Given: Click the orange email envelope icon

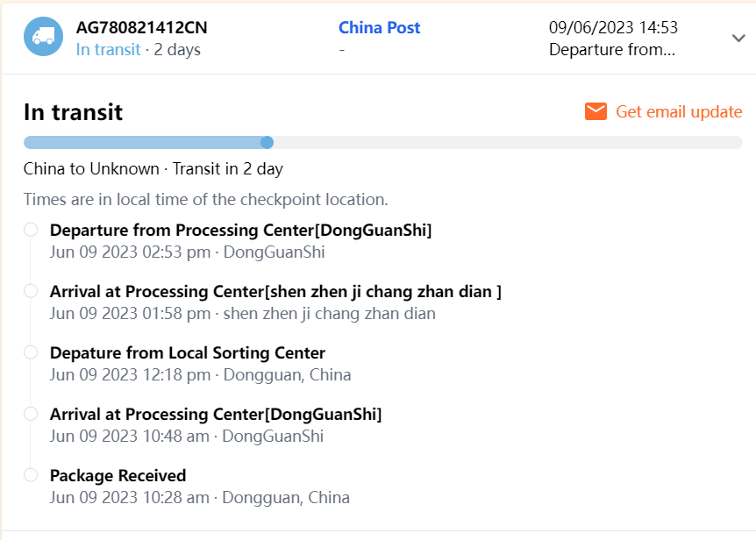Looking at the screenshot, I should tap(596, 111).
